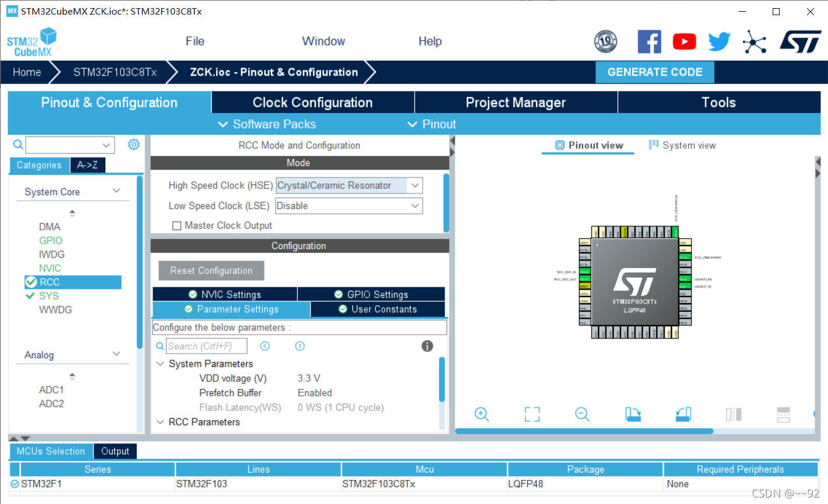This screenshot has height=504, width=828.
Task: Click the horizontal split layout icon
Action: coord(784,414)
